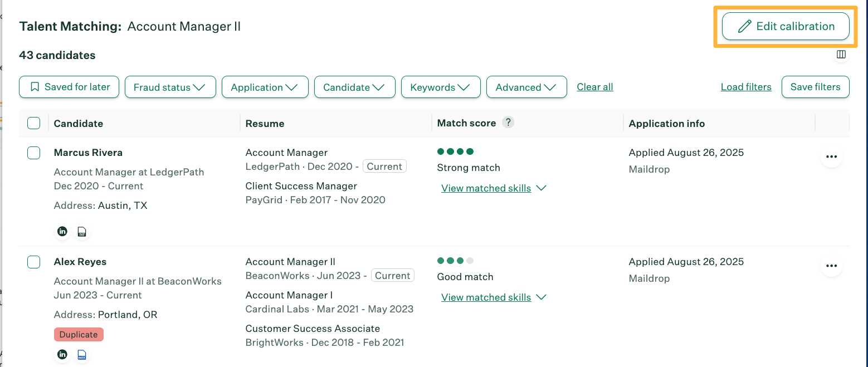Screen dimensions: 868x367
Task: Open the Application filter dropdown
Action: pos(265,87)
